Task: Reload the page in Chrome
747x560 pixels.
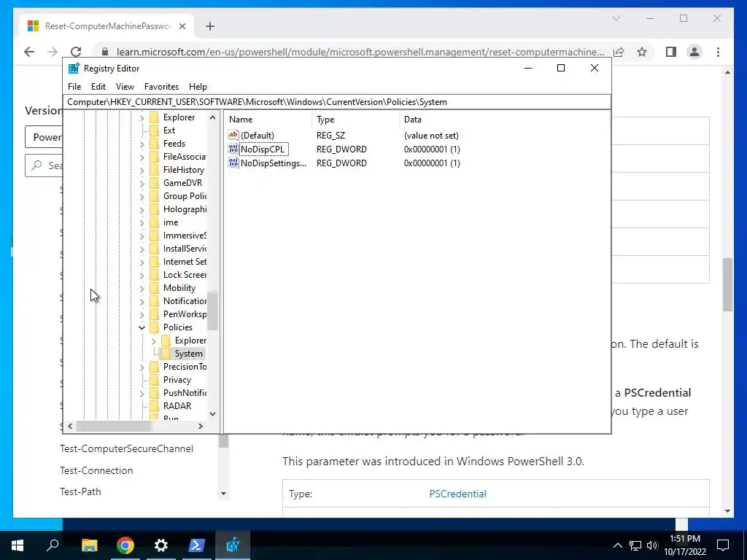Action: pos(76,52)
